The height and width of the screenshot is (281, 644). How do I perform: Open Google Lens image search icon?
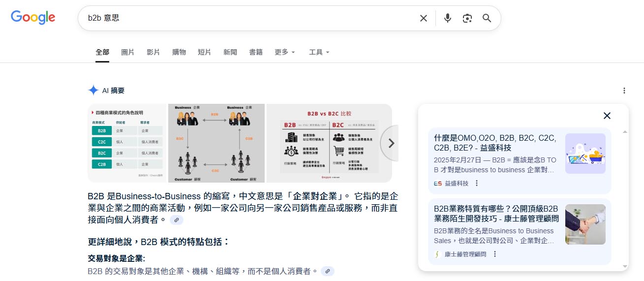[x=467, y=18]
